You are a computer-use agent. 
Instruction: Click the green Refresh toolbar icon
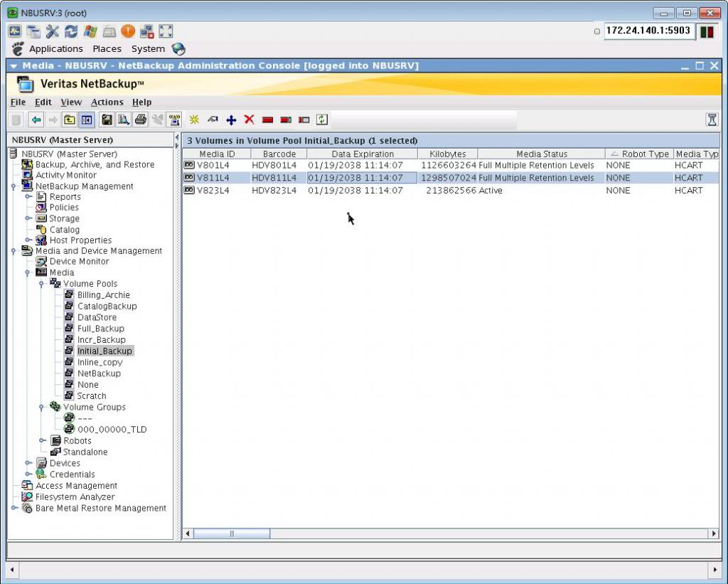(x=322, y=120)
